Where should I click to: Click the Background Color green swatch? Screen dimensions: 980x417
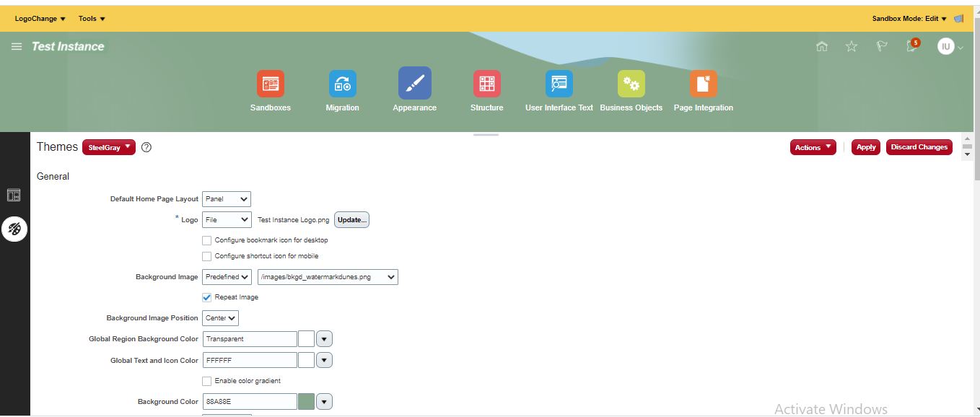[306, 401]
